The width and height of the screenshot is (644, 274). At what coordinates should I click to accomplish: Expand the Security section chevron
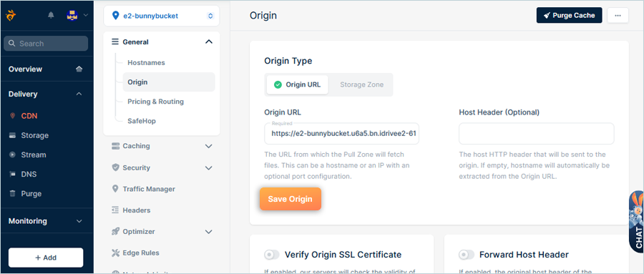(x=209, y=167)
